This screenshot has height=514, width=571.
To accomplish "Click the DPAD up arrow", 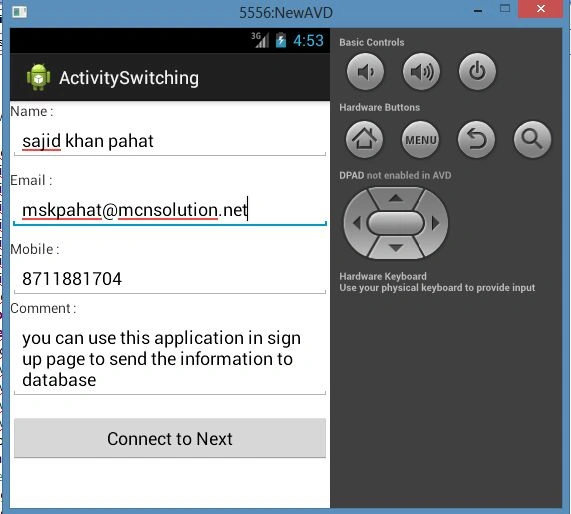I will pos(396,199).
